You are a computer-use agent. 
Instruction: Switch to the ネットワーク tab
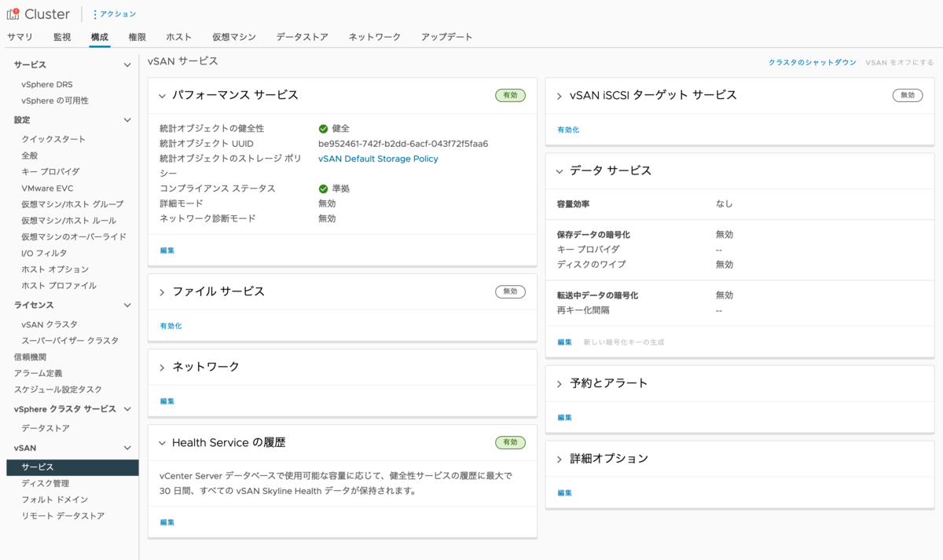[375, 37]
